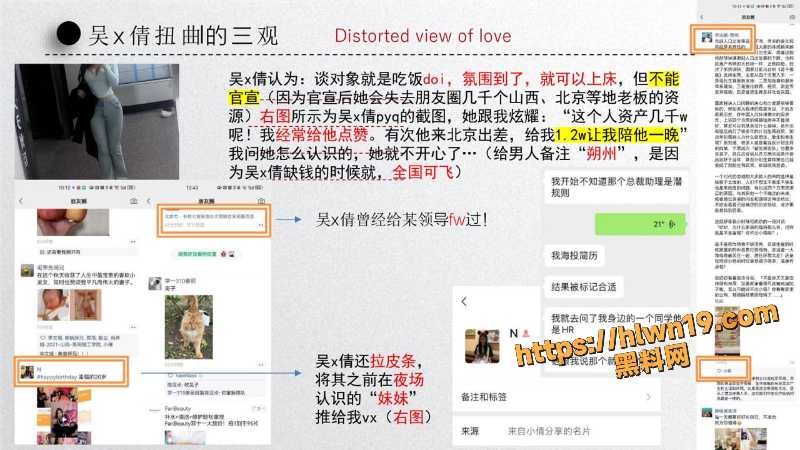
Task: Tap camera icon in Moments screen with cat photo
Action: tap(261, 202)
